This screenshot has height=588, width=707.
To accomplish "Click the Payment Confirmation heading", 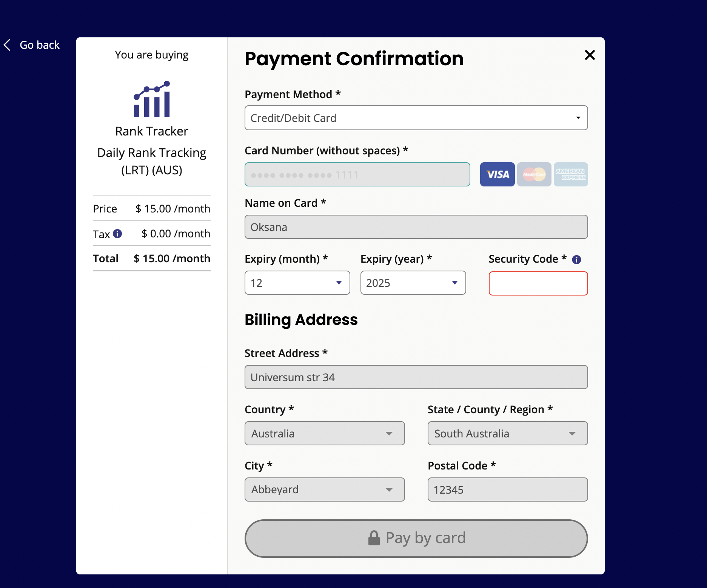I will click(354, 59).
